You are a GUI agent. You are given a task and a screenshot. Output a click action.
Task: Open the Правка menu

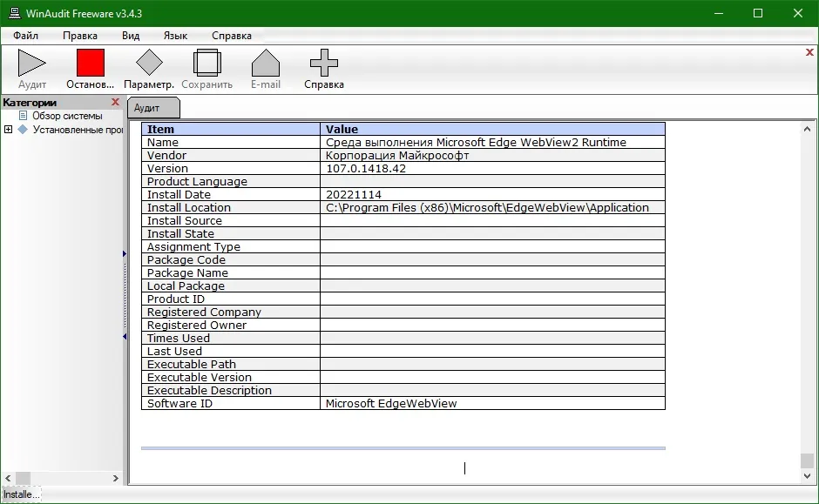click(x=80, y=36)
